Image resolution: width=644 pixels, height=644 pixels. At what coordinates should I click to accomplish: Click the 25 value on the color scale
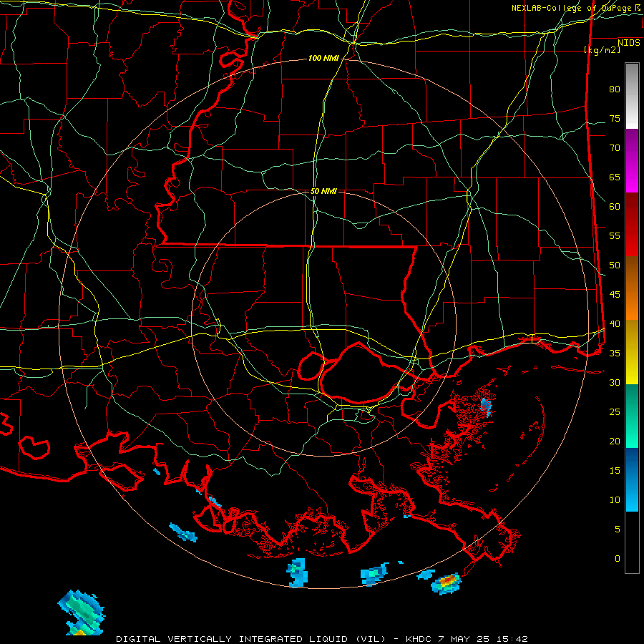615,412
